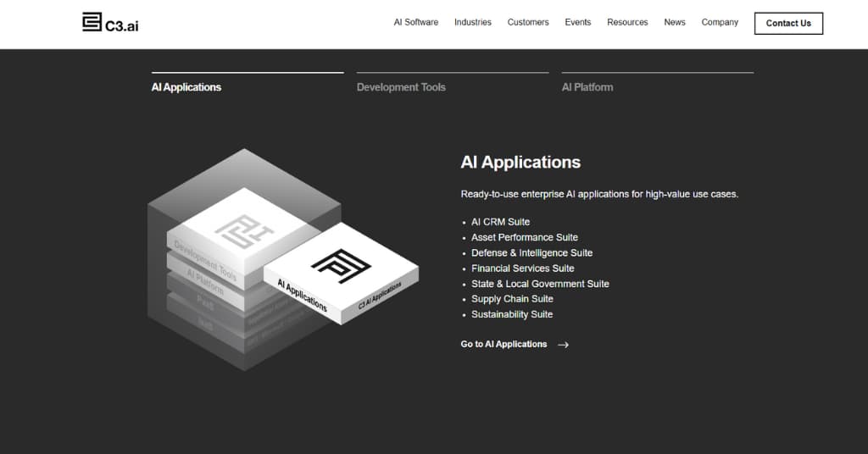Open the AI Software menu
The image size is (868, 454).
pos(415,22)
